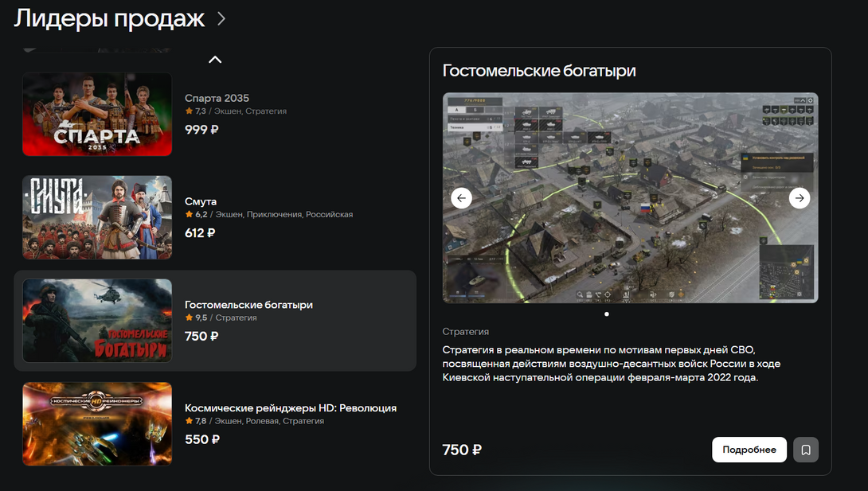Click the game description paragraph
Image resolution: width=868 pixels, height=491 pixels.
pyautogui.click(x=611, y=364)
